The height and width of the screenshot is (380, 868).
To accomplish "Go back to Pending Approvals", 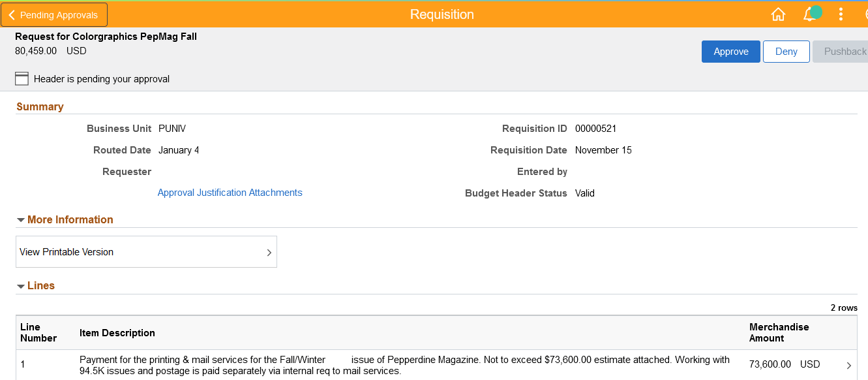I will 54,15.
